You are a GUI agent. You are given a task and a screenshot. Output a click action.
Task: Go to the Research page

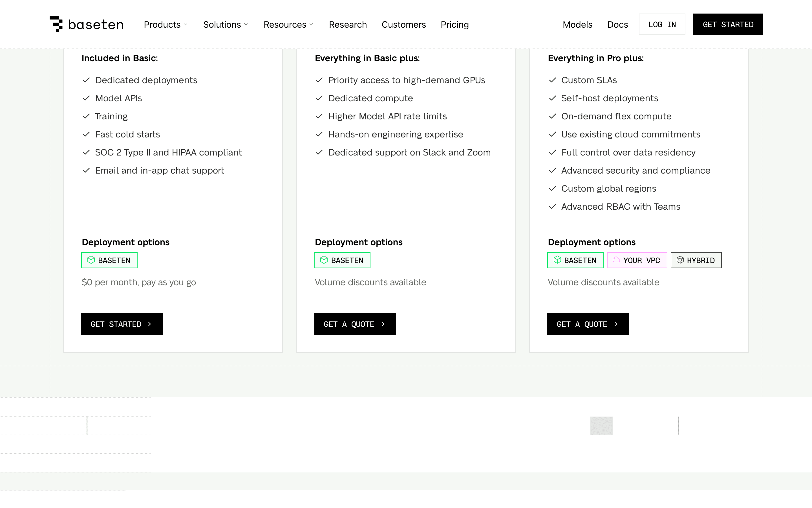[348, 25]
